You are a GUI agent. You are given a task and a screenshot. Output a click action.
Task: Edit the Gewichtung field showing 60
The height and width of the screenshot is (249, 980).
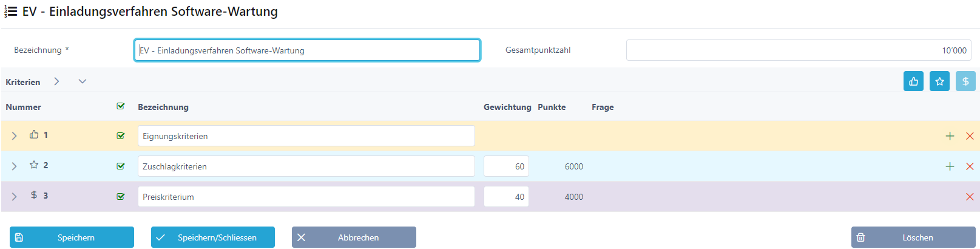pos(506,166)
